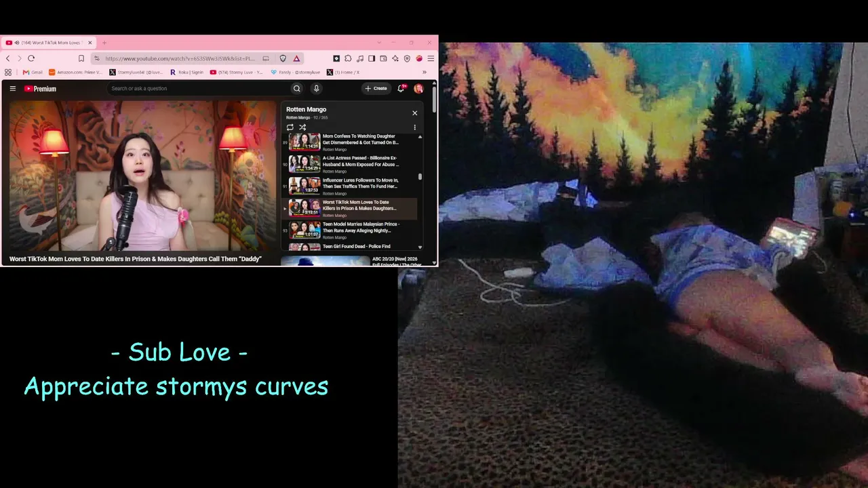
Task: Toggle shuffle playlist button
Action: pos(302,127)
